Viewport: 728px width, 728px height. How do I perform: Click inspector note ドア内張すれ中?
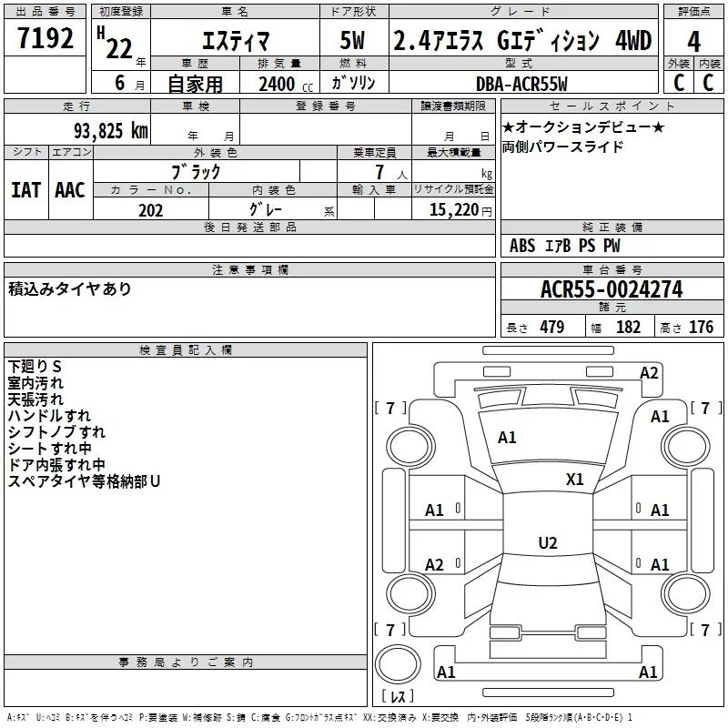pos(56,464)
